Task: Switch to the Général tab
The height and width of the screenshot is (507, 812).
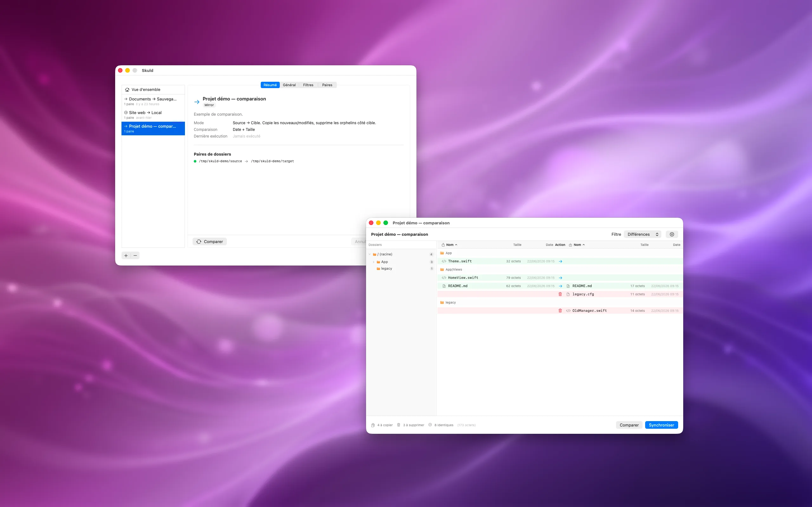Action: click(289, 85)
